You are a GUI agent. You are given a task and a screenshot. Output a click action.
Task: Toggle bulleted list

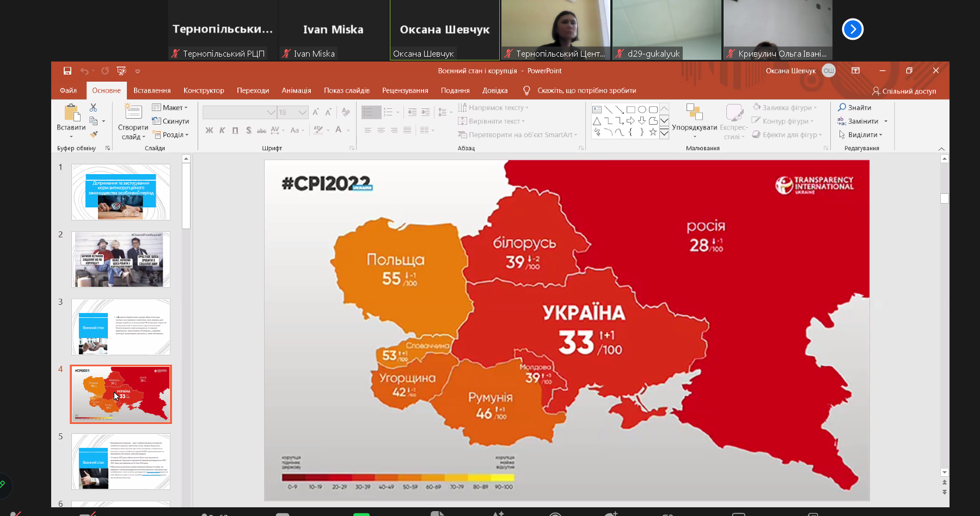click(x=369, y=112)
